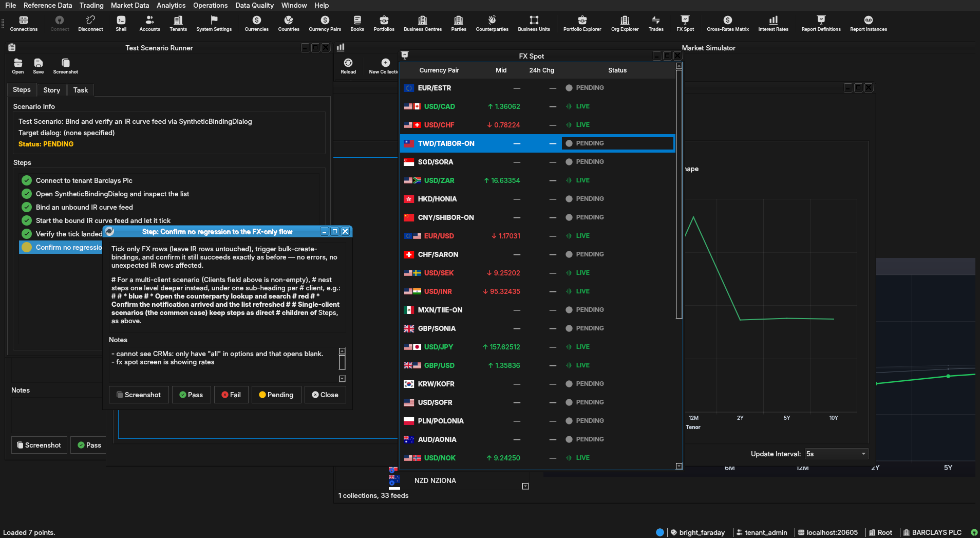Click inside the step Notes text field
Image resolution: width=980 pixels, height=538 pixels.
pos(223,365)
